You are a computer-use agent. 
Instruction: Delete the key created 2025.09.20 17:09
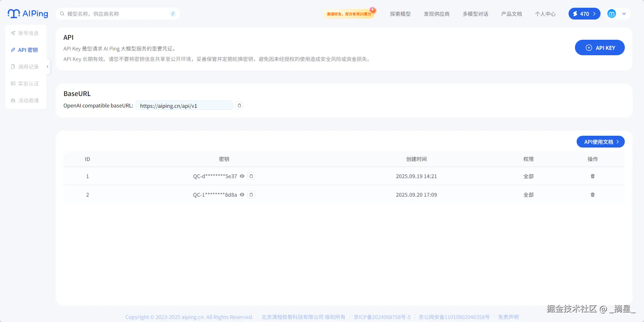point(593,195)
